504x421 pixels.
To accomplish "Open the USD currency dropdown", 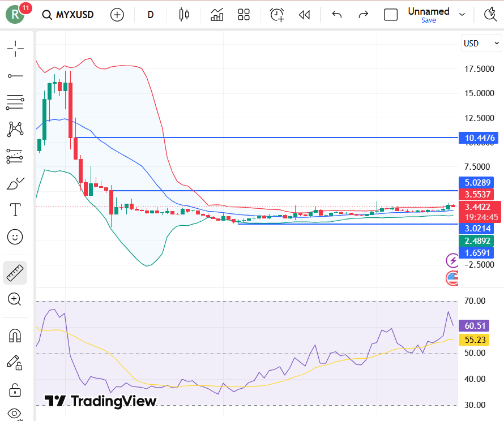I will click(x=481, y=43).
